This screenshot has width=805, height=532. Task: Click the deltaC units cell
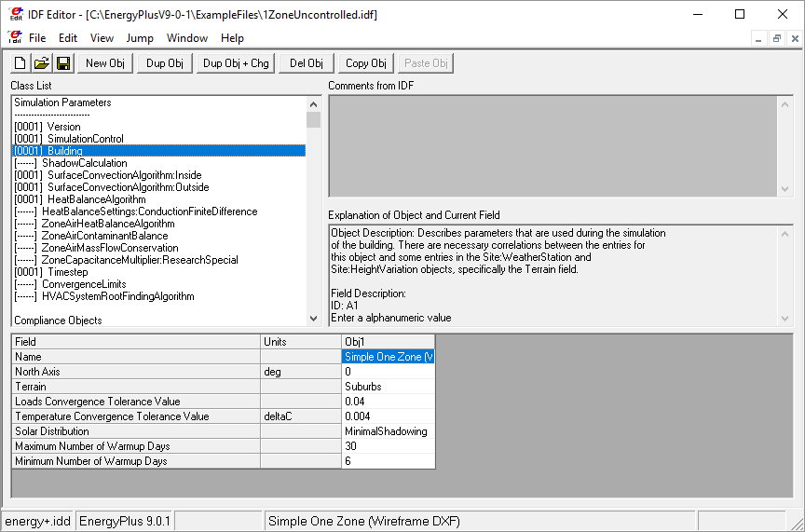pos(301,416)
